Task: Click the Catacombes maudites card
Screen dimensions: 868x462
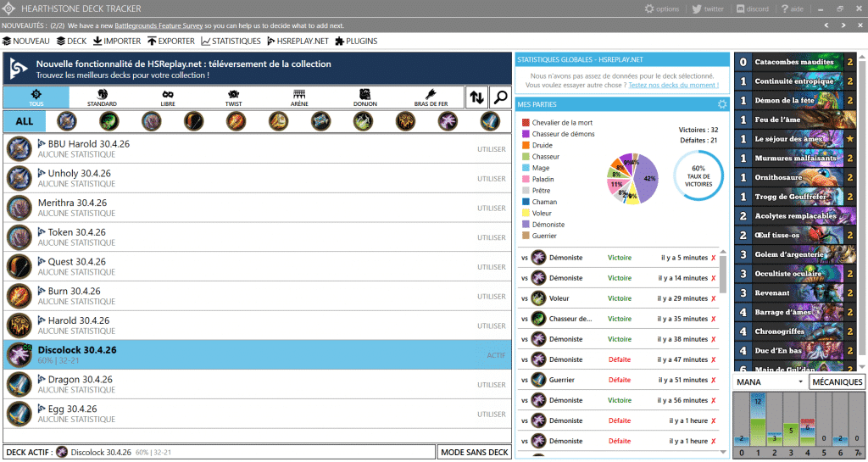Action: pos(795,62)
